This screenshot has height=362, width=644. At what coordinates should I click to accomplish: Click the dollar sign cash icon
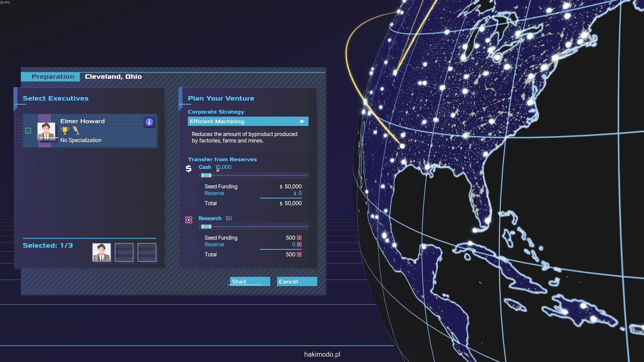(189, 169)
